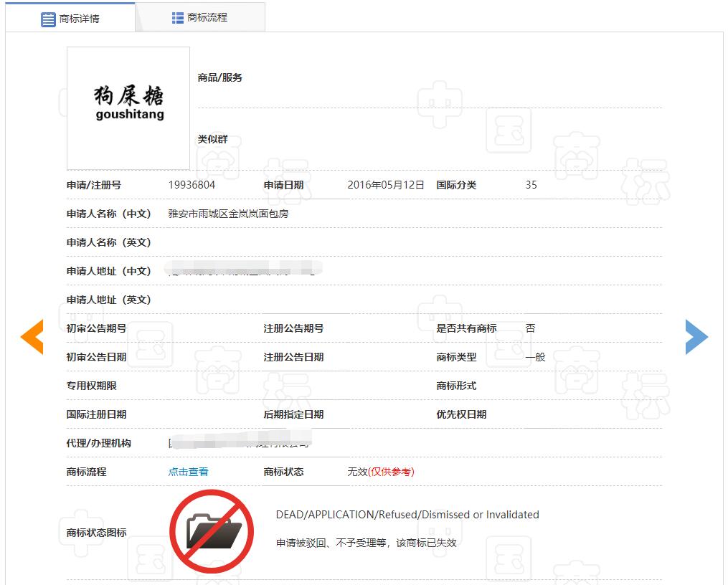728x585 pixels.
Task: Click the red prohibited folder status icon
Action: click(212, 532)
